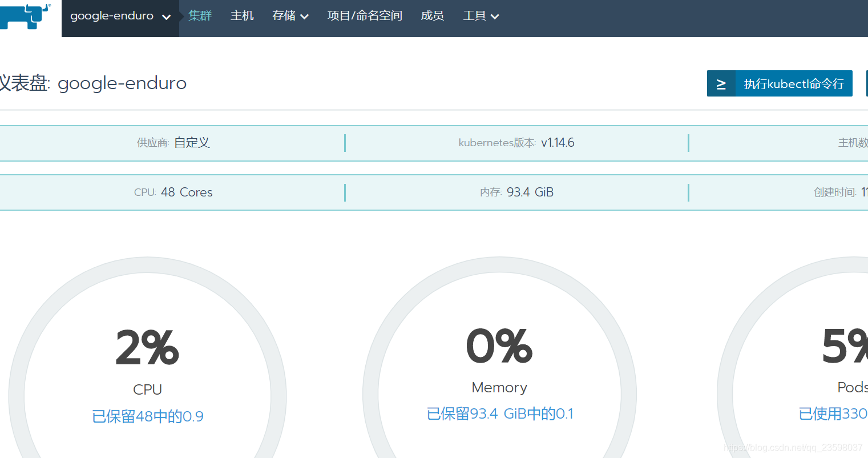Click the Rancher cow logo

pos(24,16)
